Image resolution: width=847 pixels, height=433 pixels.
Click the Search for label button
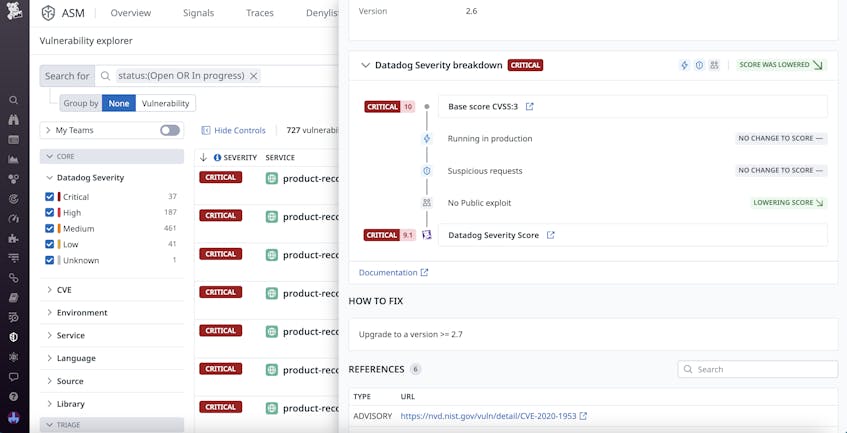pos(67,76)
